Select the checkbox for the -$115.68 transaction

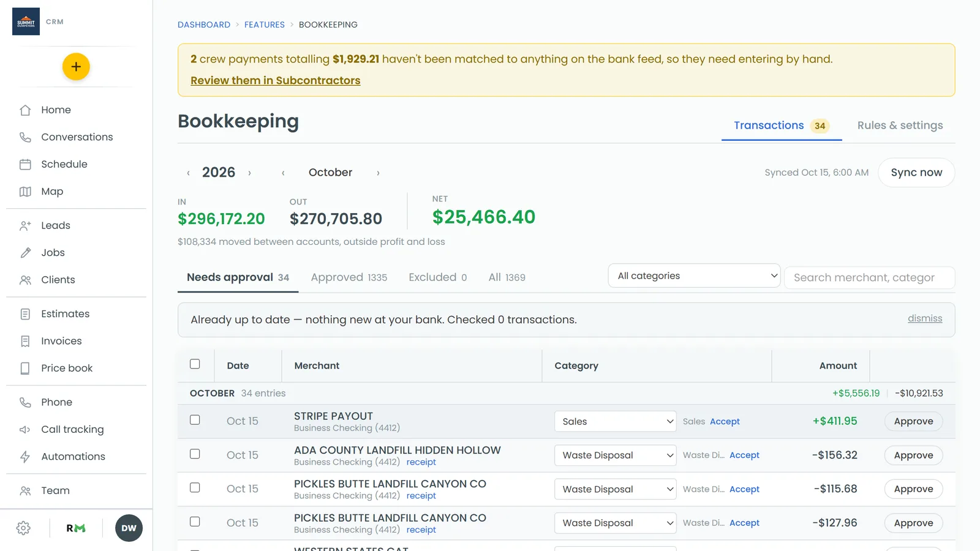click(195, 488)
